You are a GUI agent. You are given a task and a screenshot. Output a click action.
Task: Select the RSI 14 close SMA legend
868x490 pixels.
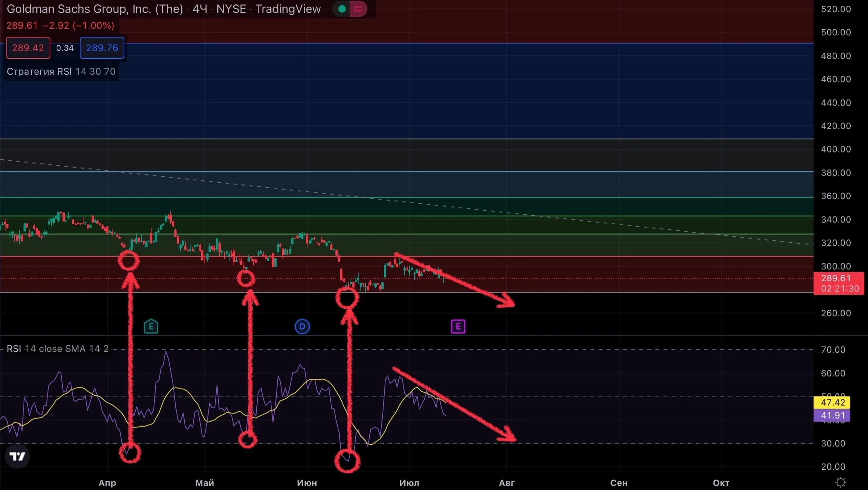[58, 349]
